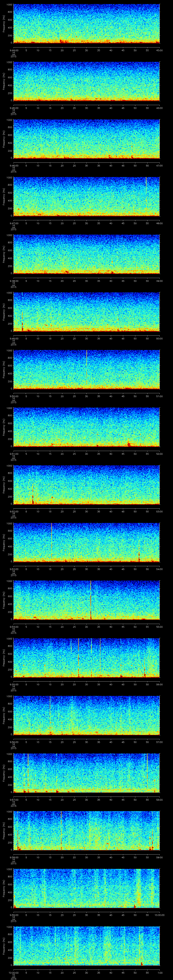Select the 9:58:00 start time label
Image resolution: width=173 pixels, height=980 pixels.
point(14,858)
